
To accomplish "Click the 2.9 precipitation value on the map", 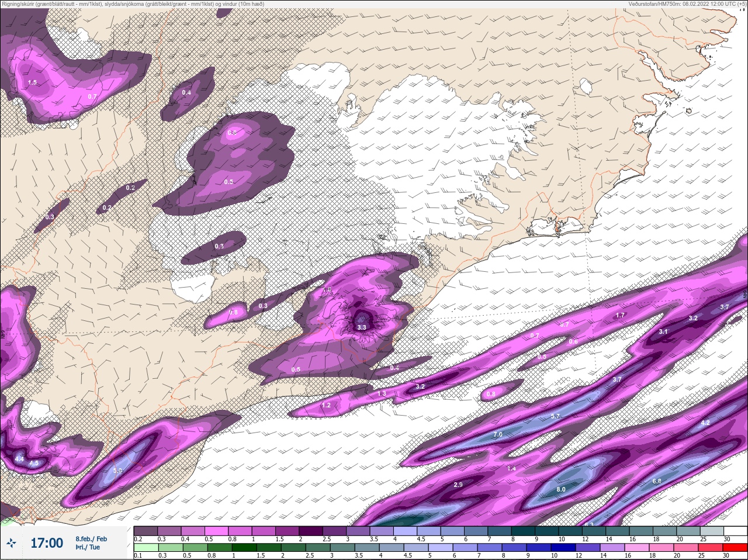I will tap(458, 485).
